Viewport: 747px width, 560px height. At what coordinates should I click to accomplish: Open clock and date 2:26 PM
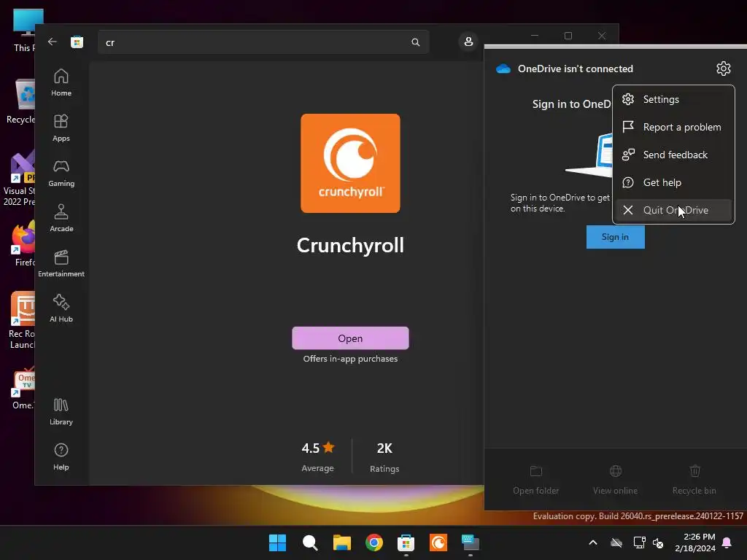(695, 542)
